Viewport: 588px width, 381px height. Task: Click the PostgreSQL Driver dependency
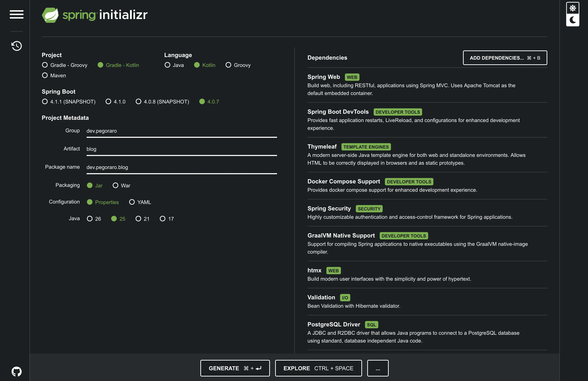pyautogui.click(x=427, y=332)
